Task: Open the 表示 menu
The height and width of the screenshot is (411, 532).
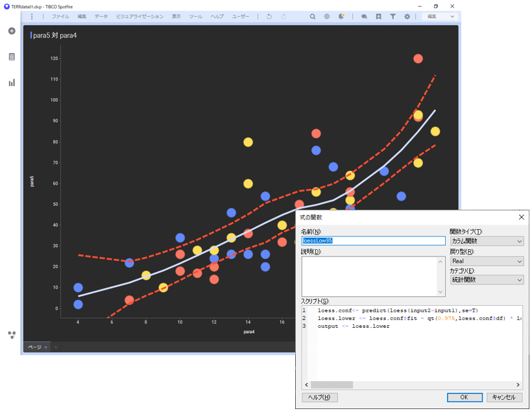Action: pos(176,16)
